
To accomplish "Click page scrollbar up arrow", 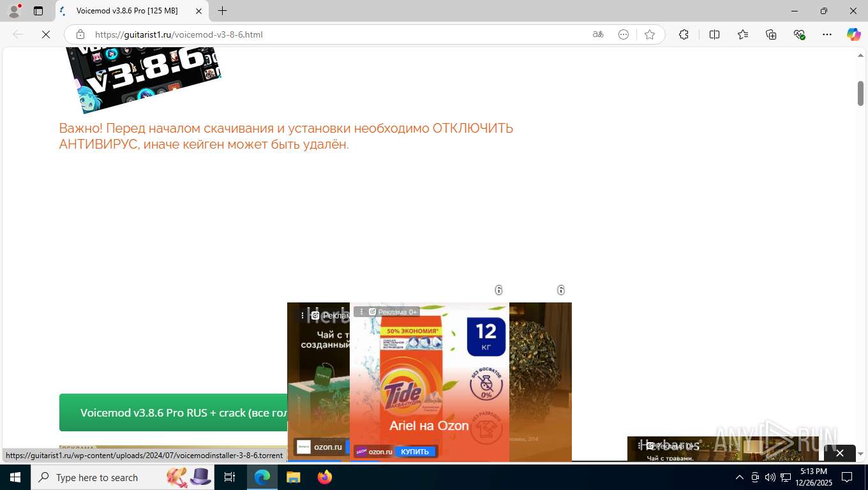I will coord(860,55).
